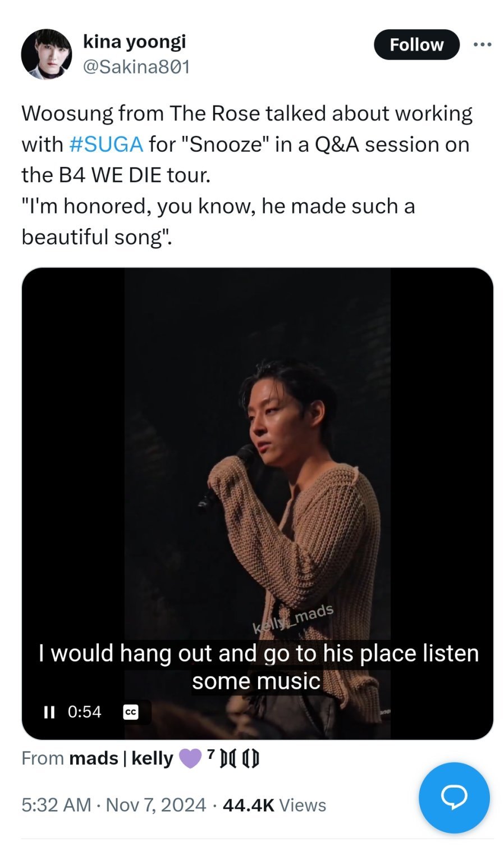Follow kina yoongi's account
This screenshot has width=504, height=846.
tap(416, 44)
